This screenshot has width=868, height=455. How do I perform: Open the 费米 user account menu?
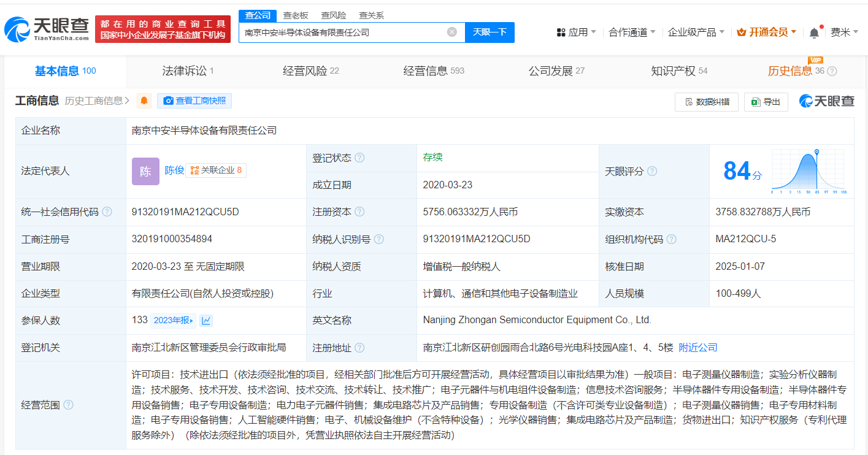point(843,32)
